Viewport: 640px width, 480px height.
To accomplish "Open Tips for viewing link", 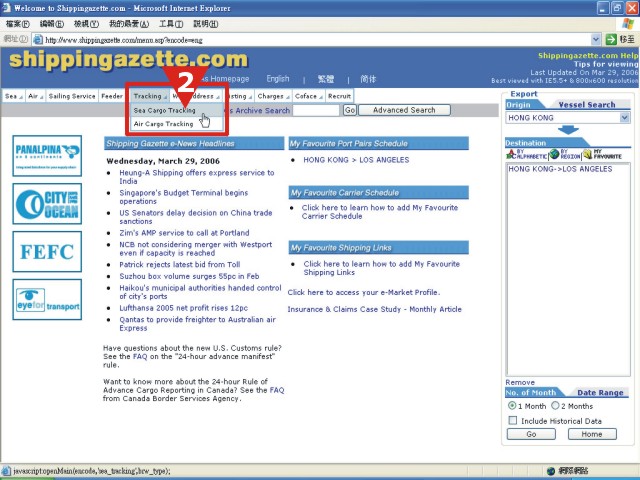I will coord(606,64).
